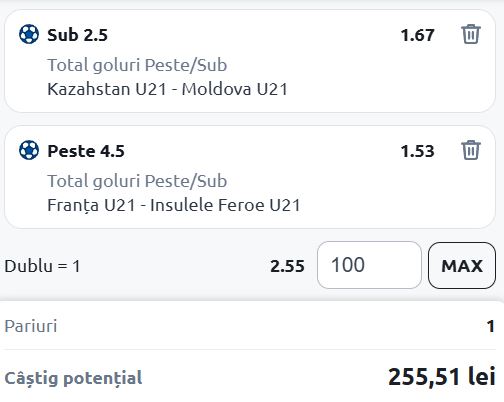This screenshot has width=504, height=402.
Task: Open Franța U21 - Insulele Feroe U21 match
Action: (x=174, y=205)
